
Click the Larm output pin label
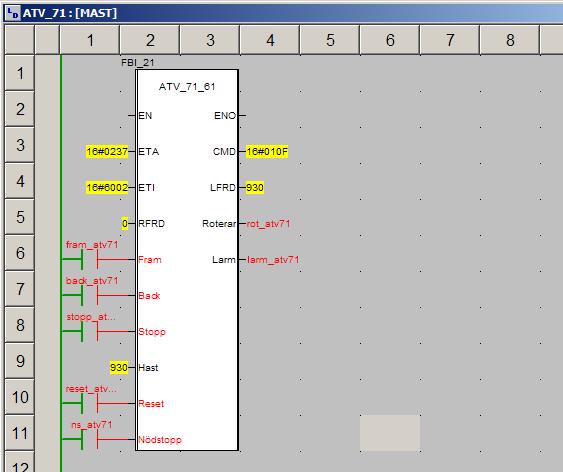click(x=224, y=260)
